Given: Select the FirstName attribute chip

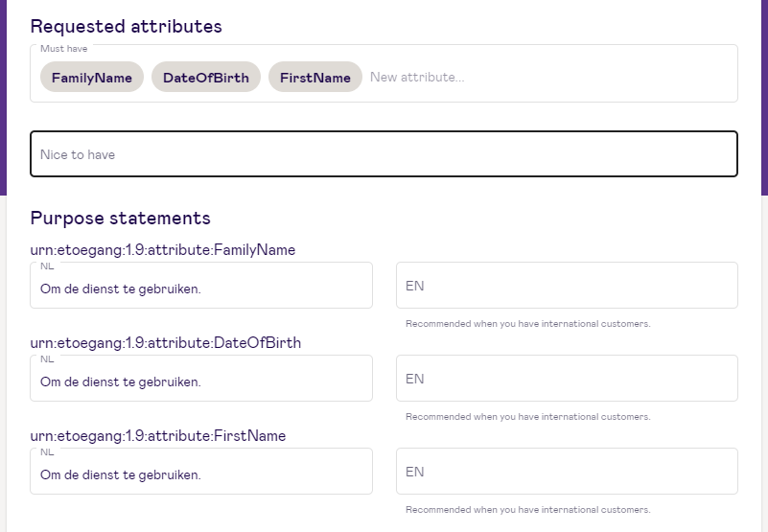Looking at the screenshot, I should click(x=314, y=77).
